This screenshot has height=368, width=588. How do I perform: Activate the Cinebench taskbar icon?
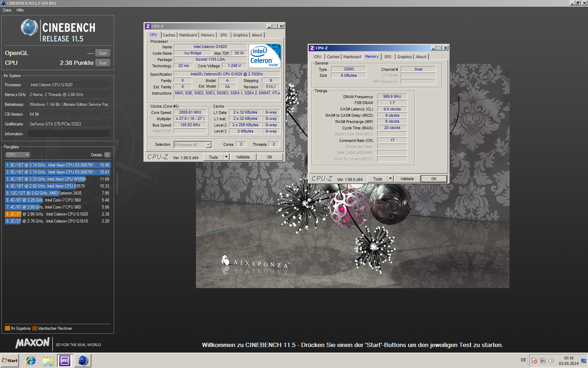click(x=83, y=360)
